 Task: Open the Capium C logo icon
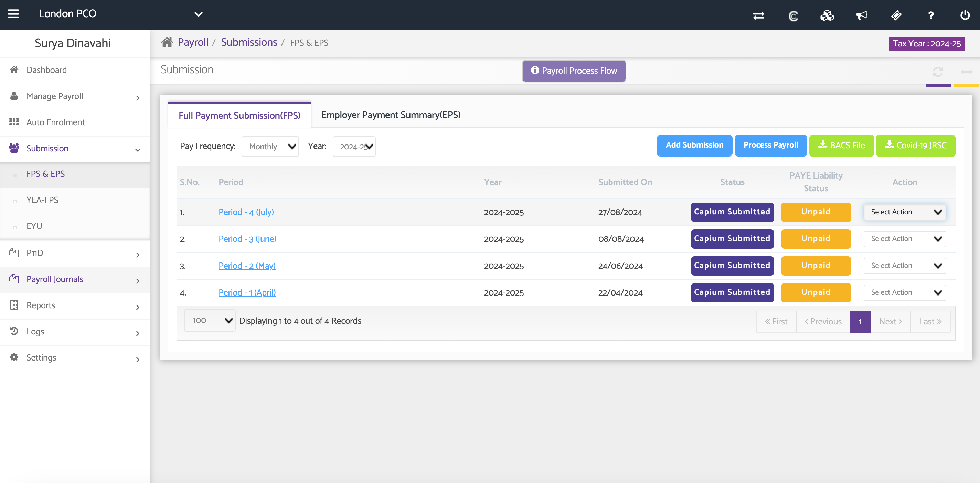pos(793,15)
